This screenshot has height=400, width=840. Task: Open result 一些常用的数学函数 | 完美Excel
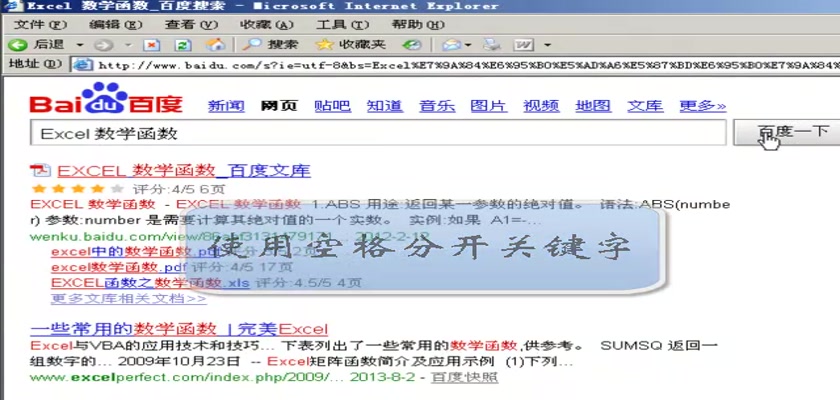pos(179,329)
